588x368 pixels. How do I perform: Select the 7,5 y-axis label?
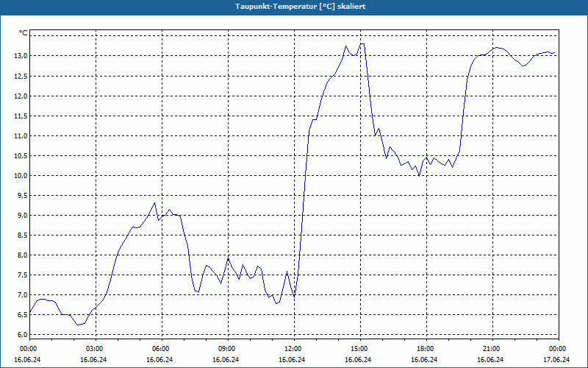point(22,275)
